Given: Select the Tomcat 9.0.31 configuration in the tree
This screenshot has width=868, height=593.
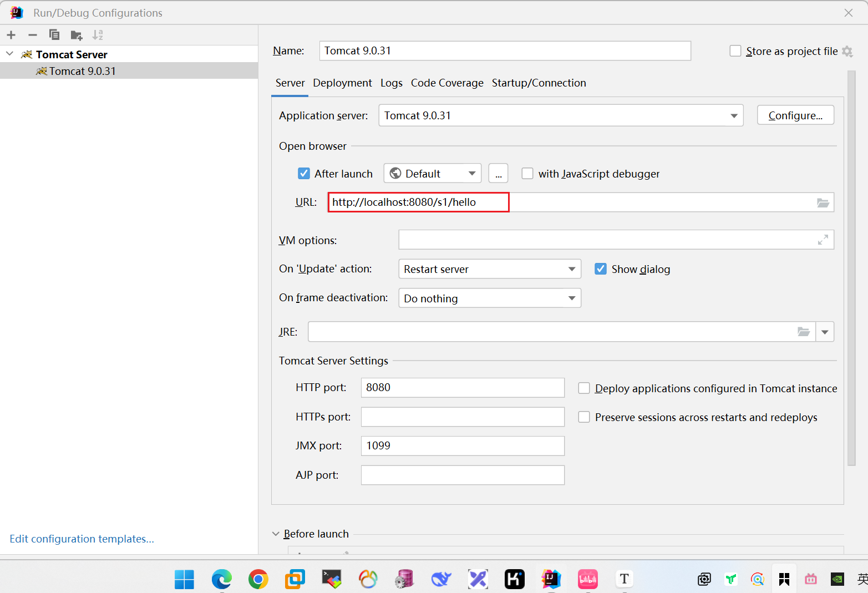Looking at the screenshot, I should tap(129, 71).
